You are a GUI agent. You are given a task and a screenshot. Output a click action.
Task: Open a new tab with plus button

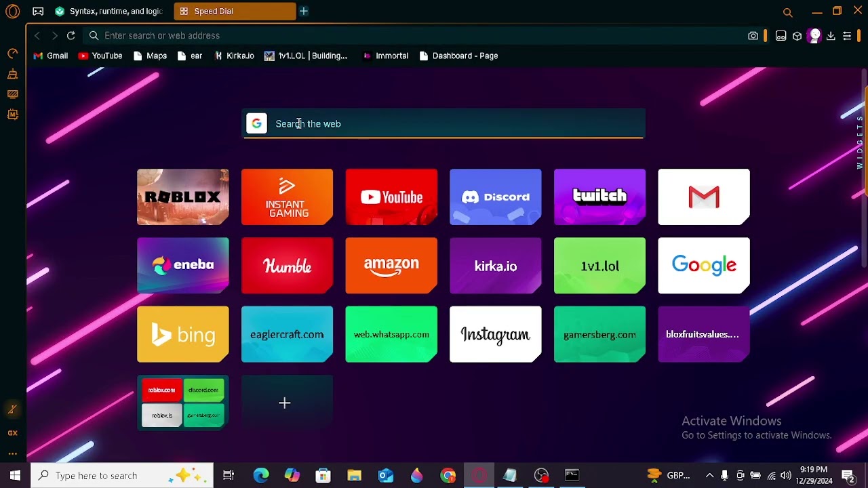[x=304, y=11]
